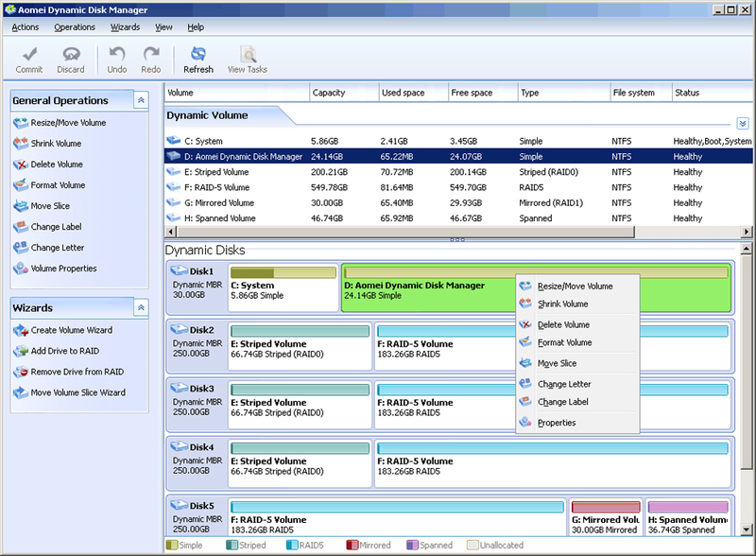
Task: Click Change Label icon in sidebar
Action: [21, 227]
